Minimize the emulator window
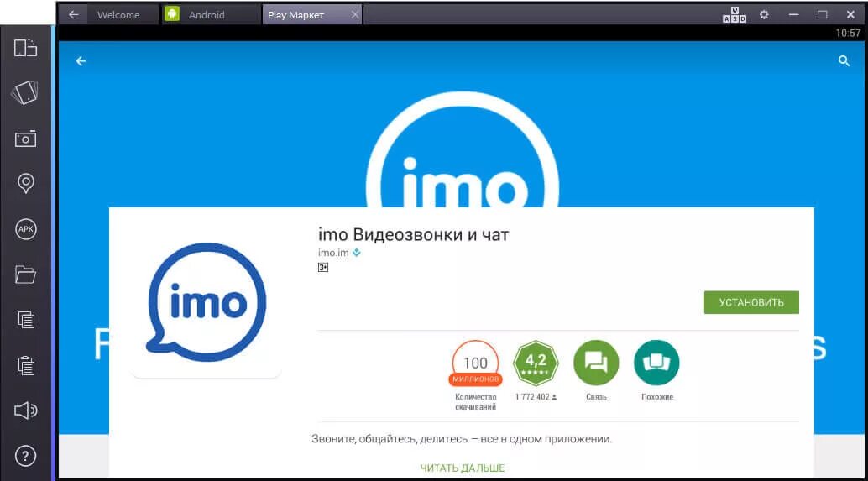The height and width of the screenshot is (481, 868). point(793,15)
